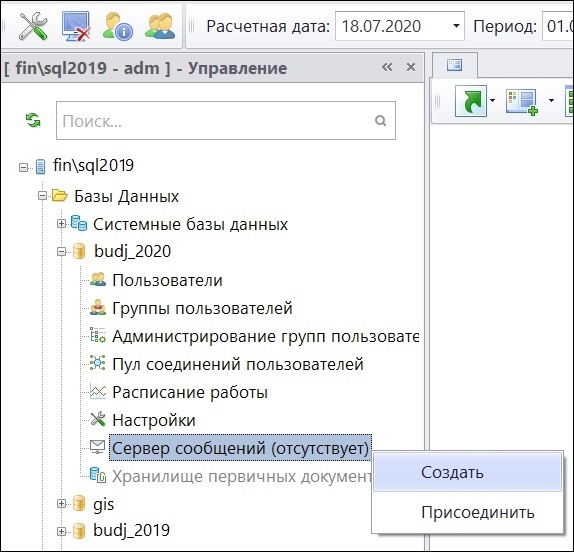Click the gis database icon
Image resolution: width=574 pixels, height=552 pixels.
click(x=79, y=503)
